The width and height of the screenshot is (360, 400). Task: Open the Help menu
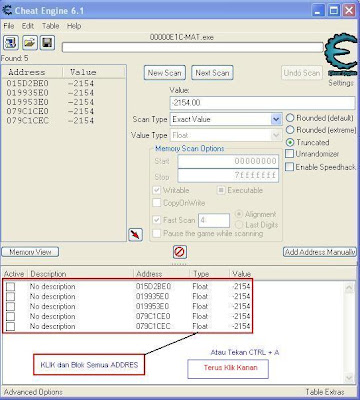[x=74, y=26]
